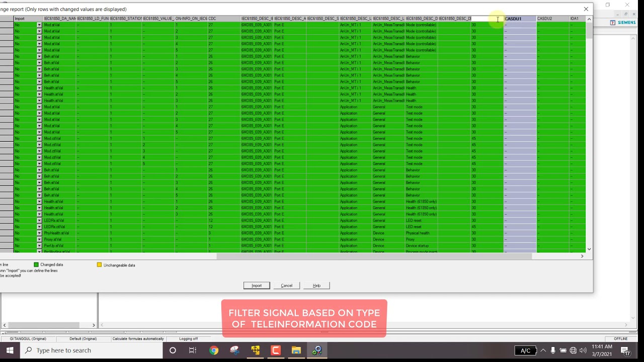The image size is (644, 362).
Task: Open File Explorer from the taskbar
Action: tap(296, 350)
